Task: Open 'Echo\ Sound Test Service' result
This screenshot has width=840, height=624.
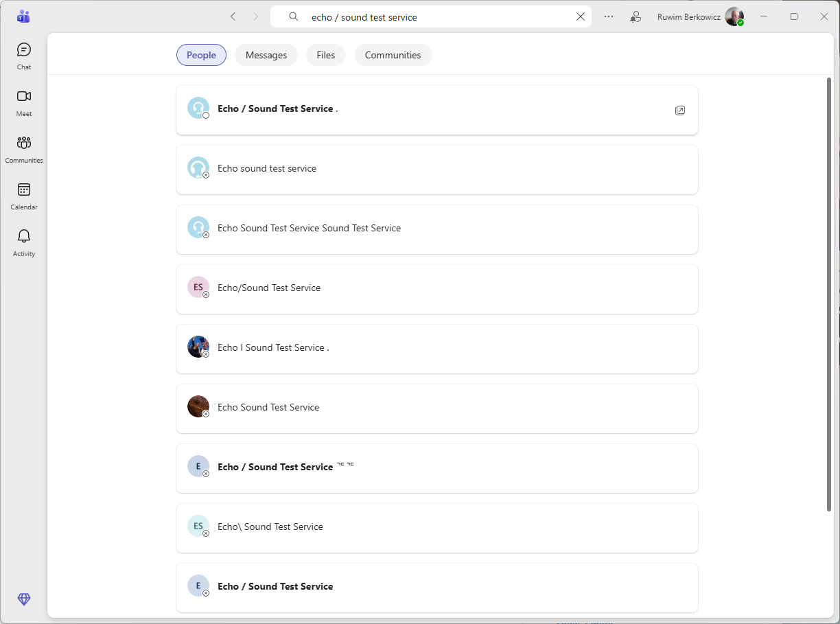Action: 437,528
